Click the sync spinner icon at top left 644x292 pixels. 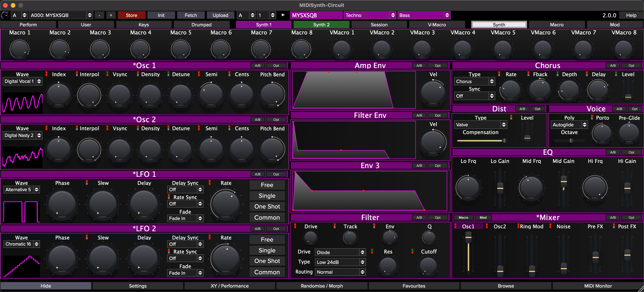tap(5, 15)
